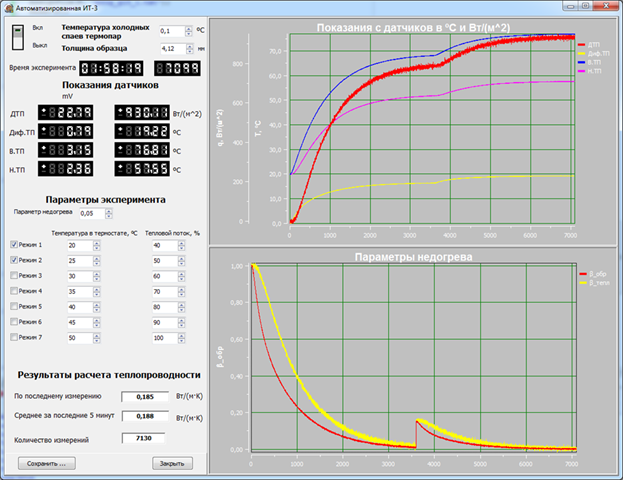This screenshot has width=623, height=480.
Task: Click the Закрыть button
Action: (172, 463)
